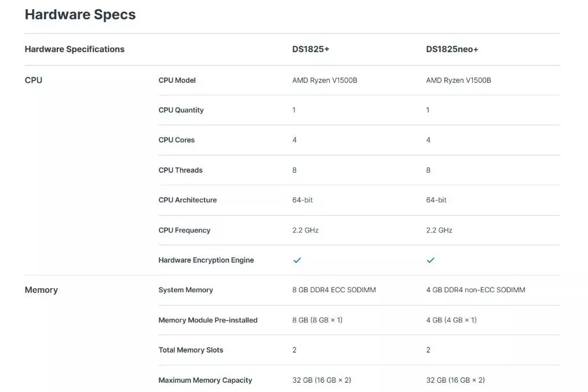Select the Memory category label
The height and width of the screenshot is (392, 588).
pyautogui.click(x=41, y=290)
